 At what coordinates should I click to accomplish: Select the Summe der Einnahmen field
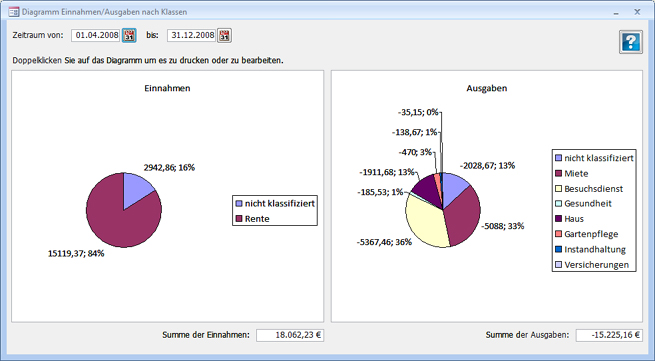click(290, 335)
